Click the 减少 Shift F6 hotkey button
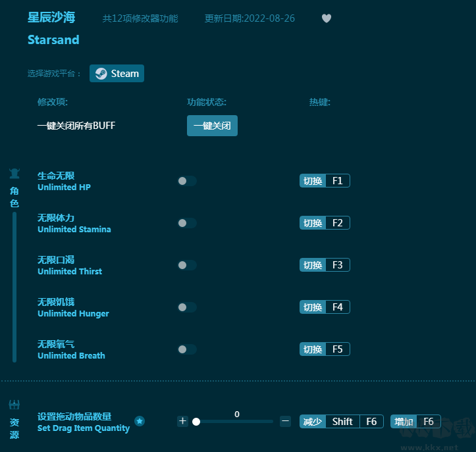476x452 pixels. (342, 422)
